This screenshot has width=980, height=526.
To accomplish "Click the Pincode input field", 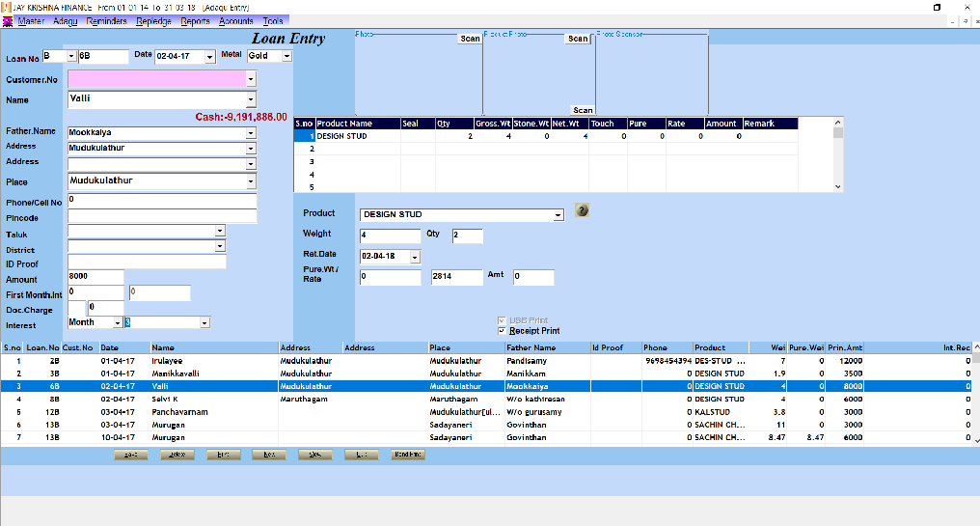I will point(161,216).
